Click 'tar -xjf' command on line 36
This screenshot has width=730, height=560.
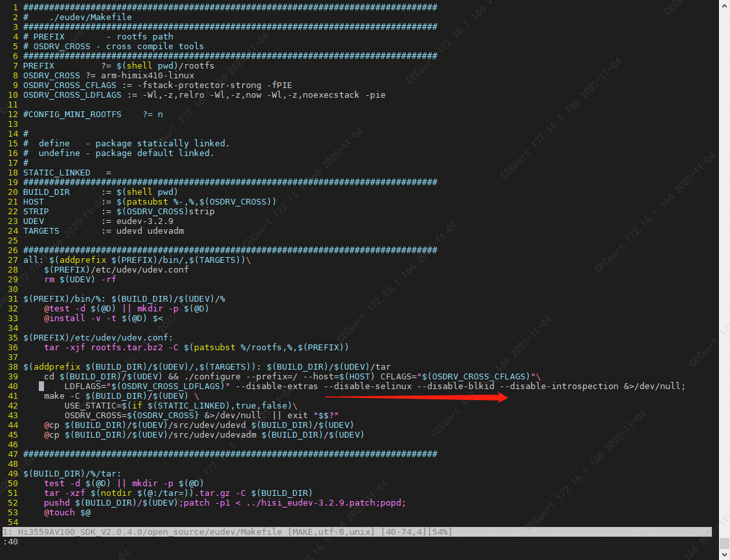coord(64,348)
